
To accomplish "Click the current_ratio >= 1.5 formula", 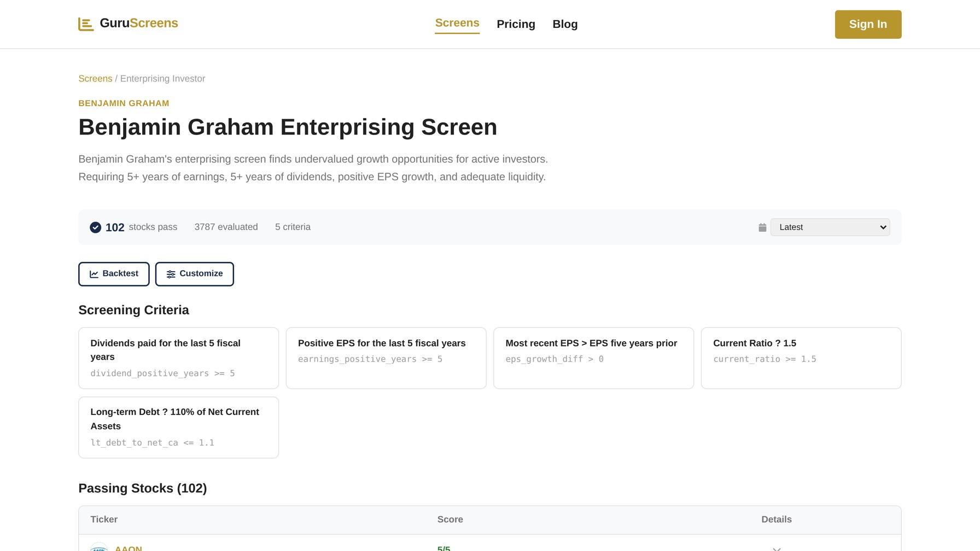I will tap(765, 359).
